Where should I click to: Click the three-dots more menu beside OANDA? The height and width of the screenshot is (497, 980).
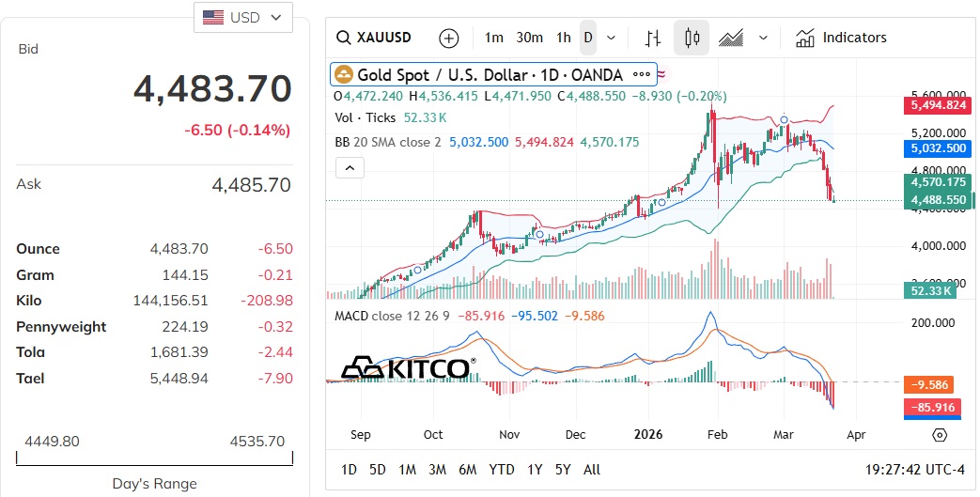pos(642,74)
